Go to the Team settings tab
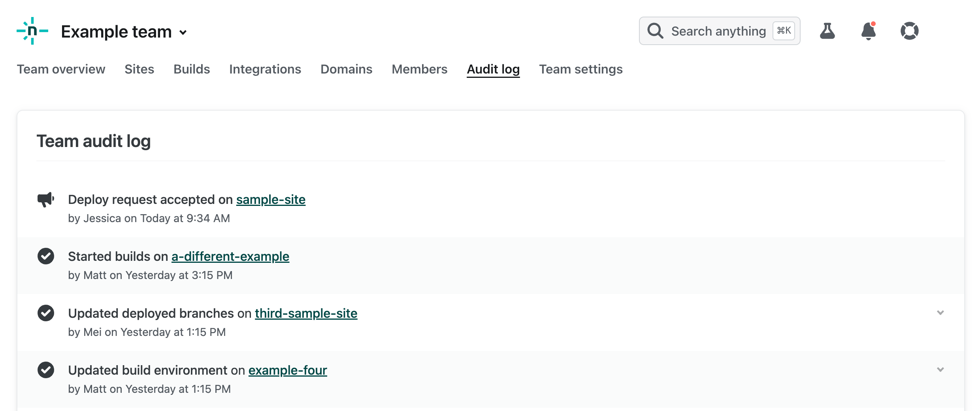Viewport: 980px width, 411px height. point(580,69)
